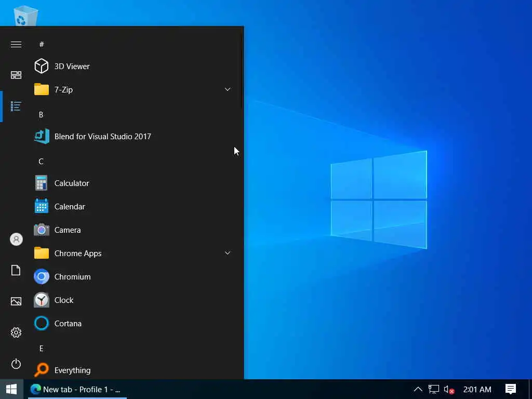Open the Clock app icon

click(x=42, y=300)
